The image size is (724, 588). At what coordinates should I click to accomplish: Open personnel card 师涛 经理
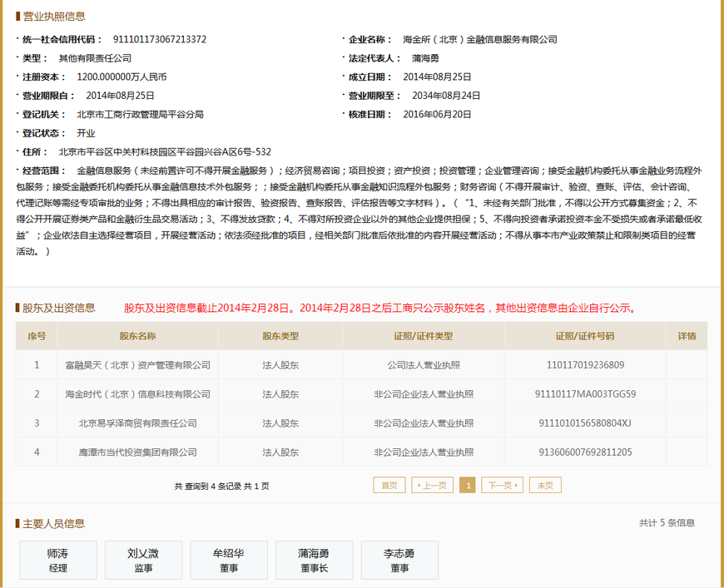click(58, 560)
